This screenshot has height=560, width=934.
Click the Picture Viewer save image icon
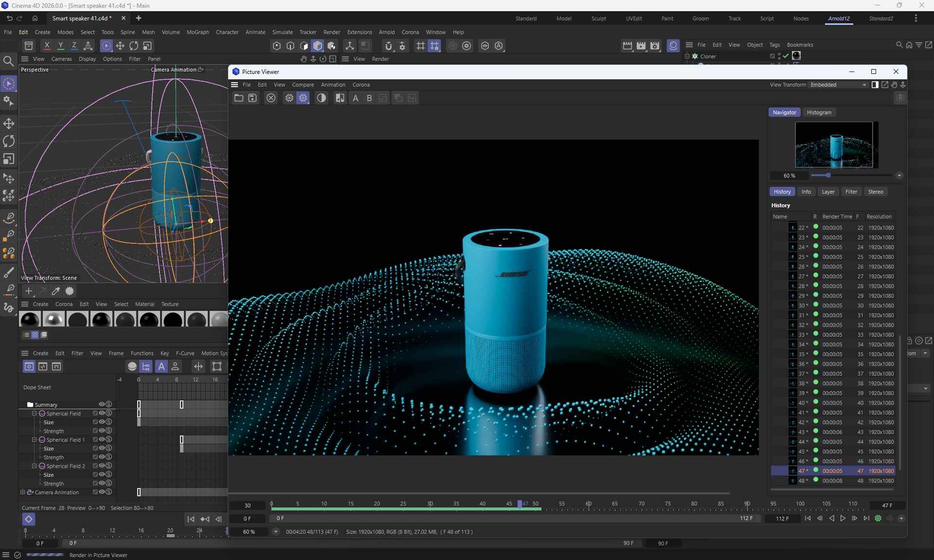(x=252, y=98)
